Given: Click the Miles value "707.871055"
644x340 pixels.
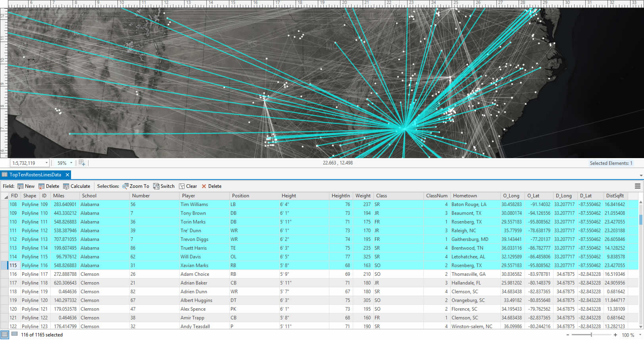Looking at the screenshot, I should point(65,239).
